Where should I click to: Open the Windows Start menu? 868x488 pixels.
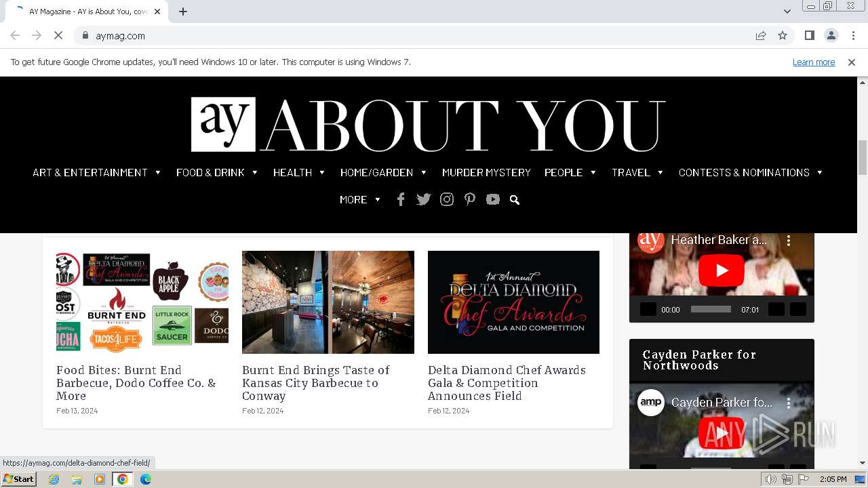click(19, 479)
